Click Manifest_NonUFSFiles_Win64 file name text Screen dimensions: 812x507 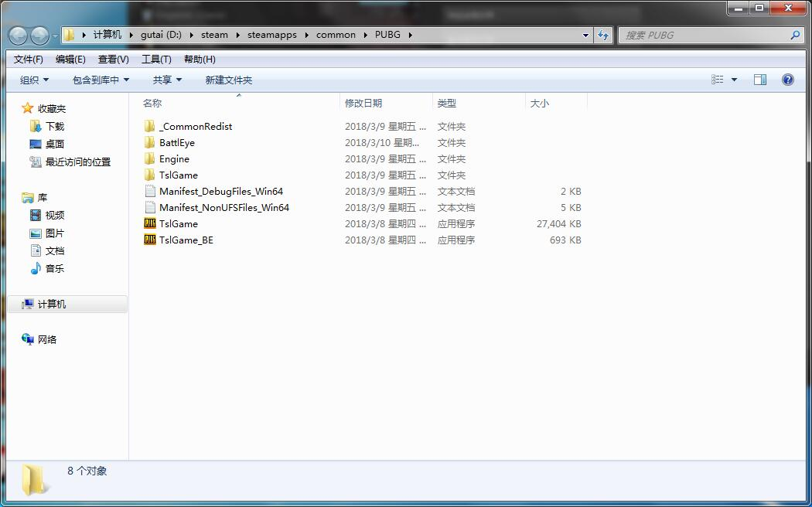pos(224,207)
